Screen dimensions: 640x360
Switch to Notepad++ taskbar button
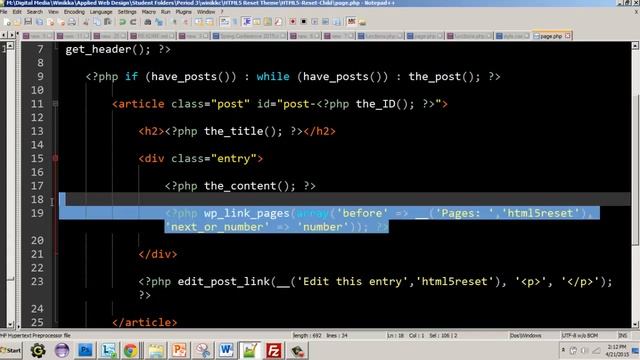pos(250,350)
